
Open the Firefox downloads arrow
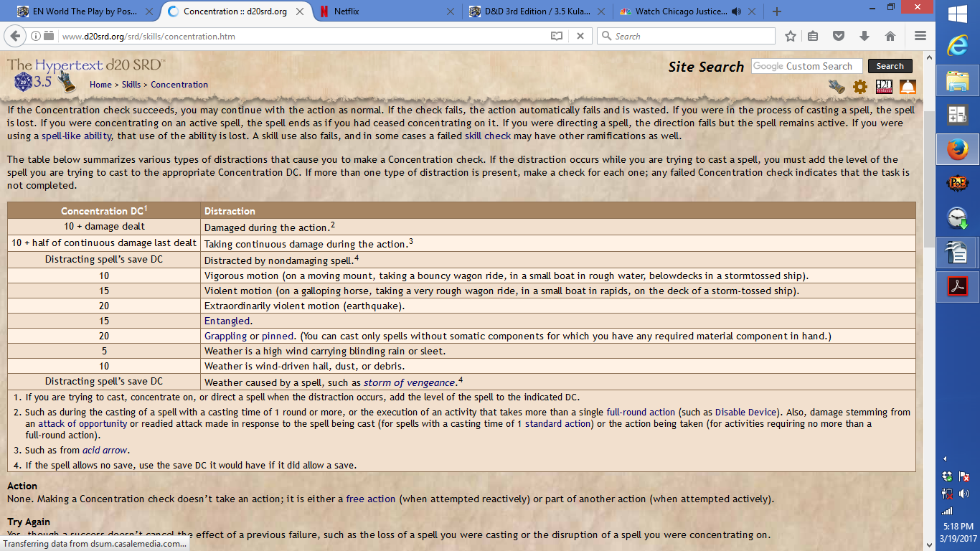(x=864, y=36)
